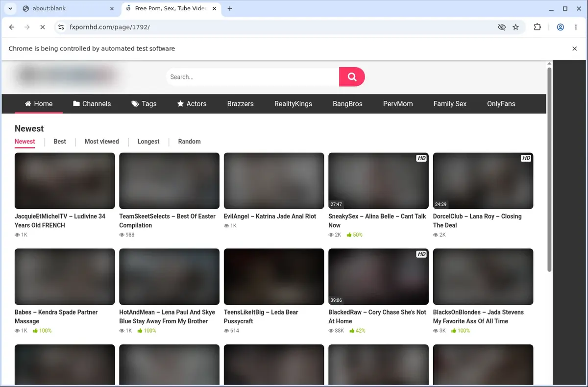Click the forward navigation arrow
Screen dimensions: 588x387
(27, 27)
